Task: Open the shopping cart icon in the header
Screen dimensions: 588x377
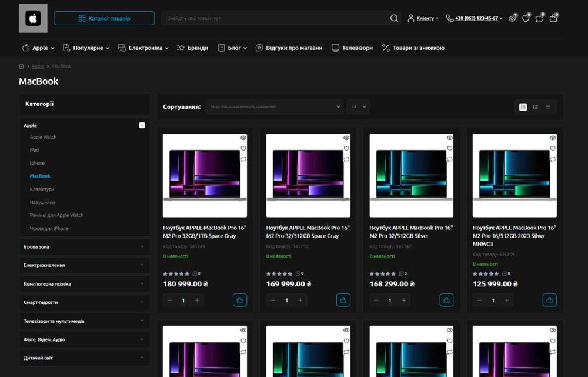Action: [x=553, y=18]
